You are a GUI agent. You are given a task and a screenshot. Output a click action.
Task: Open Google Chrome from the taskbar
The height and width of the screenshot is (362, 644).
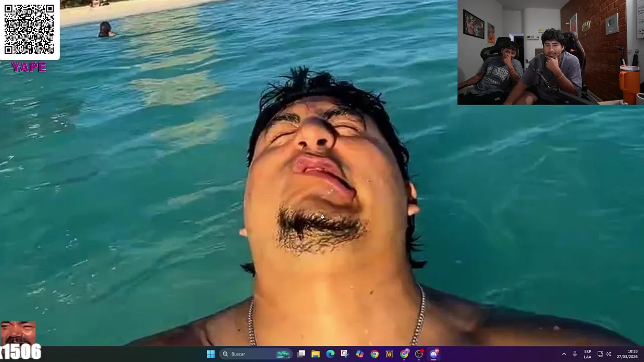374,354
